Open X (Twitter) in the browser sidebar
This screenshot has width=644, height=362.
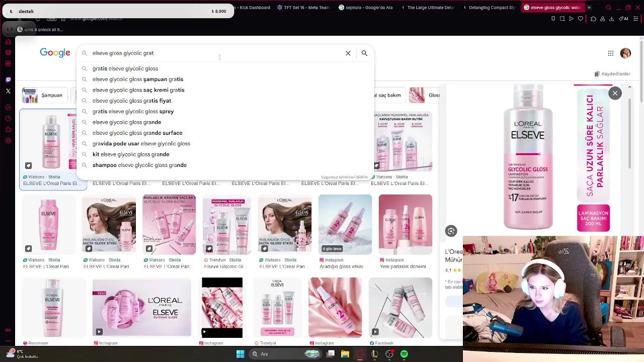click(8, 91)
